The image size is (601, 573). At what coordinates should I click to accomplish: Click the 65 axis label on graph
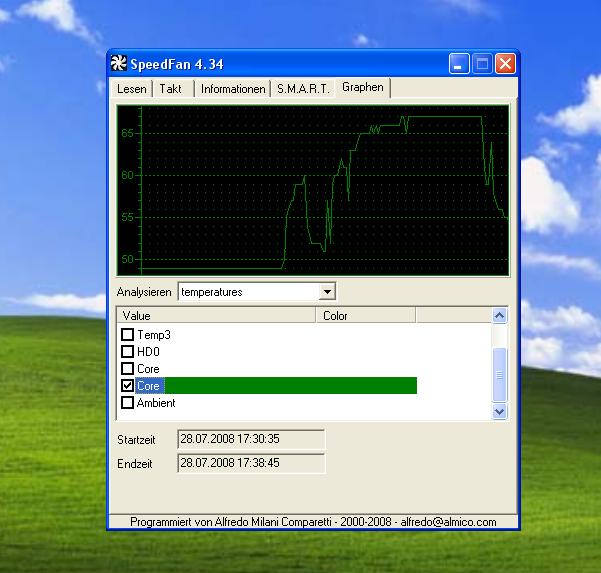click(x=127, y=133)
